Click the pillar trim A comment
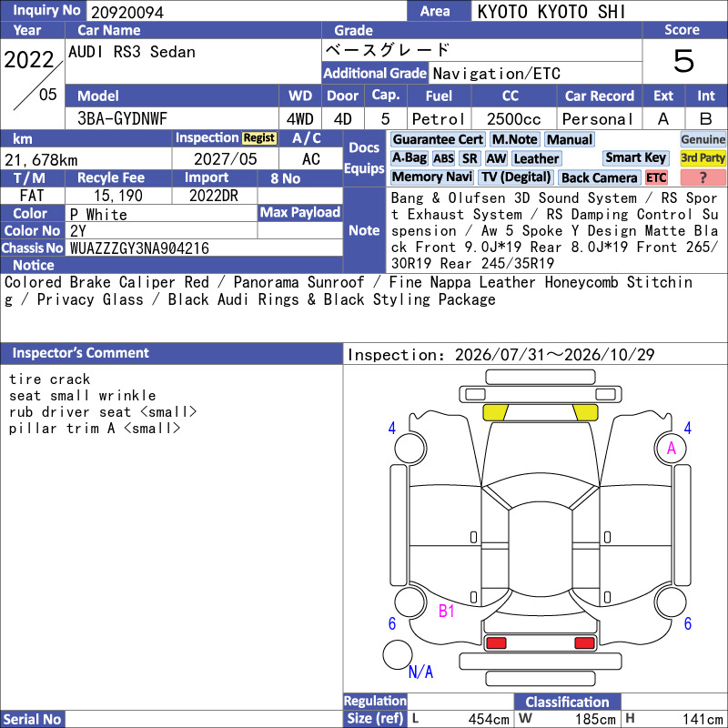The height and width of the screenshot is (728, 728). coord(95,428)
